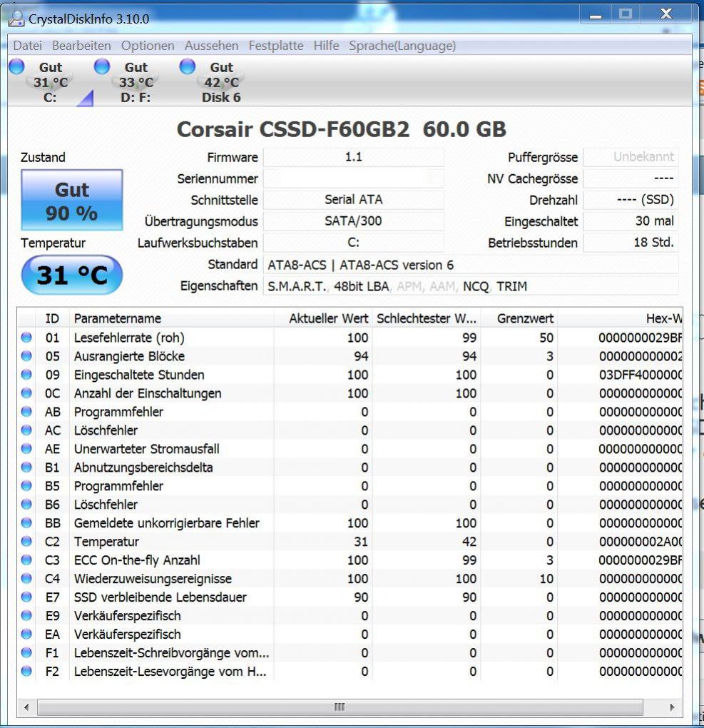Image resolution: width=704 pixels, height=728 pixels.
Task: Maximize the CrystalDiskInfo window
Action: click(626, 14)
